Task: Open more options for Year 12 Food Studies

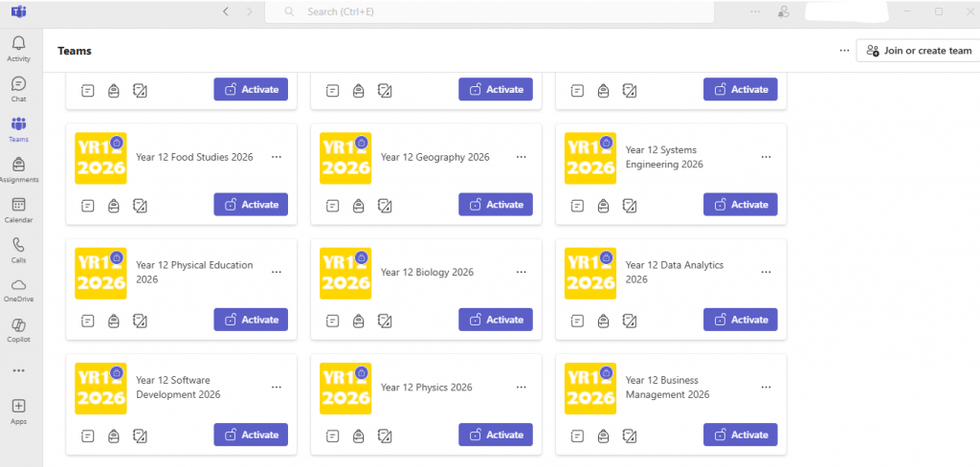Action: click(277, 157)
